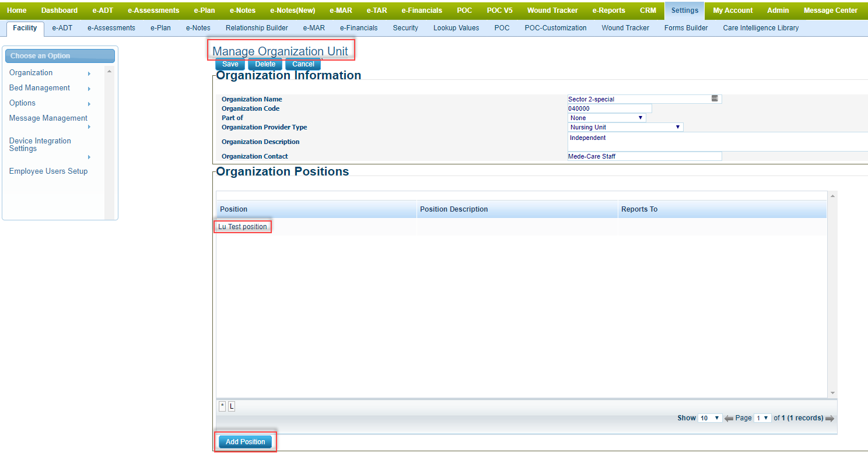Viewport: 868px width, 453px height.
Task: Open the Part of dropdown
Action: point(607,118)
